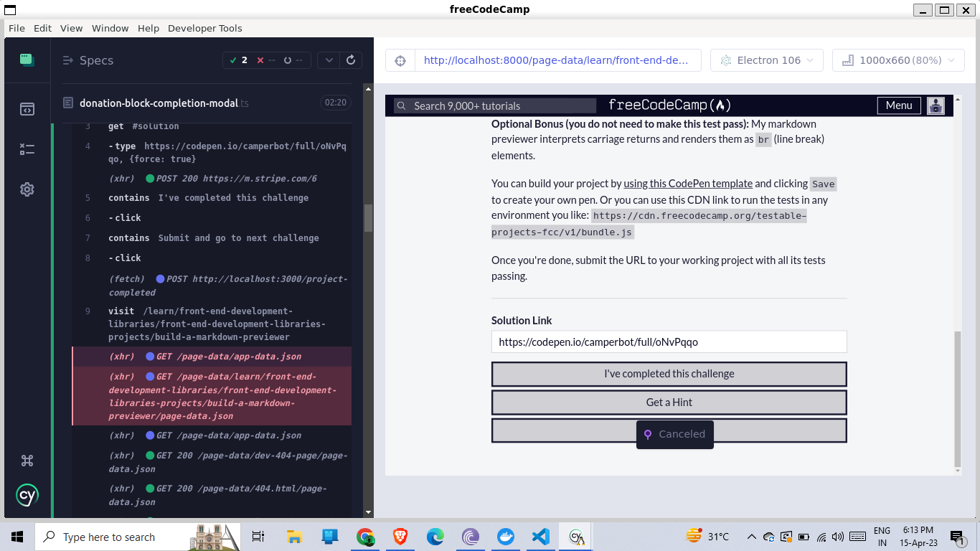
Task: Open the volume icon in system tray
Action: 838,537
